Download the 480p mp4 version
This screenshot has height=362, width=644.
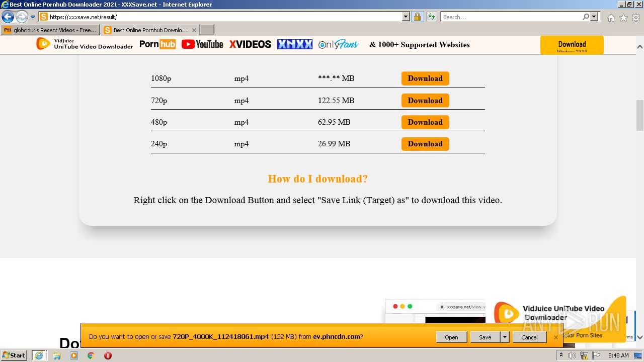[425, 122]
